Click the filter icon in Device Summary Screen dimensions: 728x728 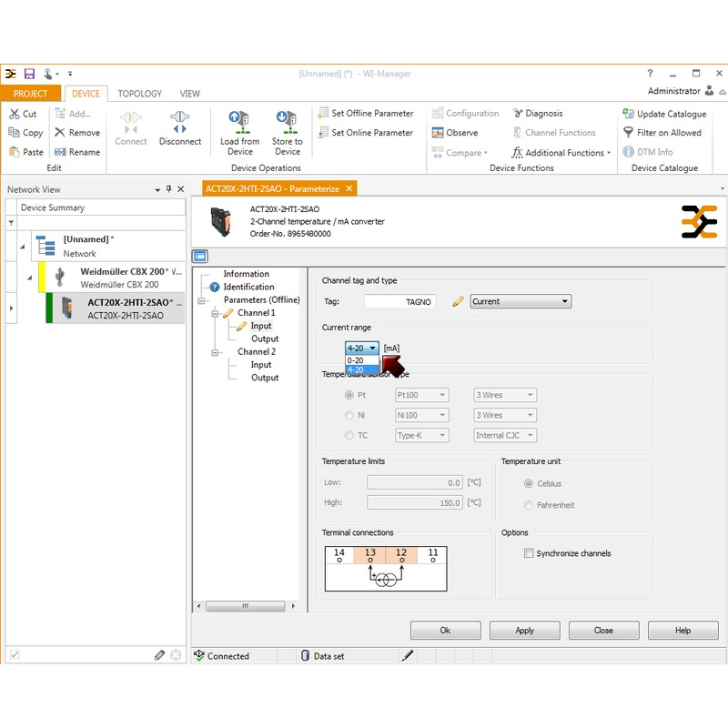point(11,223)
